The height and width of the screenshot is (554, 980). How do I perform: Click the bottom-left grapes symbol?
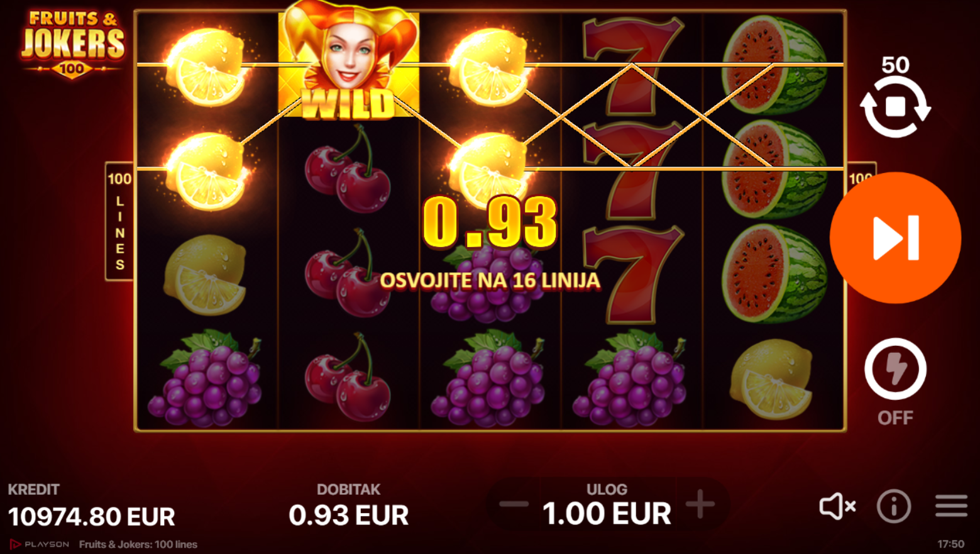[206, 379]
